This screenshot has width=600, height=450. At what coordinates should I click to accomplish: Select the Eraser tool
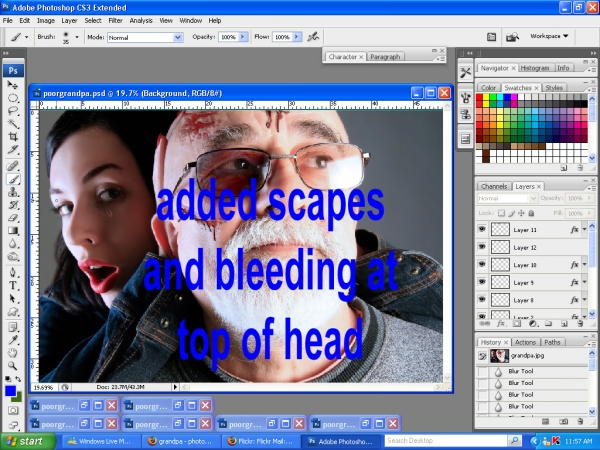tap(13, 218)
